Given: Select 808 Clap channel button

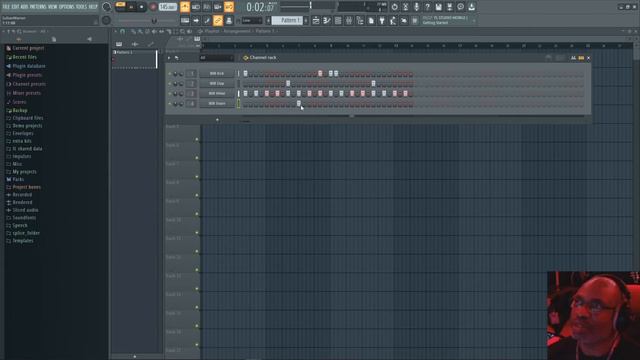Looking at the screenshot, I should pos(217,83).
